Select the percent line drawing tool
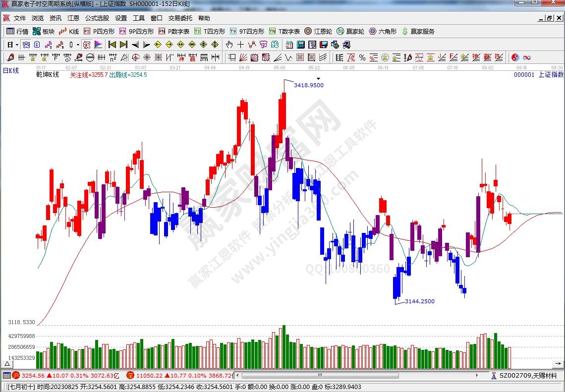 coord(362,57)
